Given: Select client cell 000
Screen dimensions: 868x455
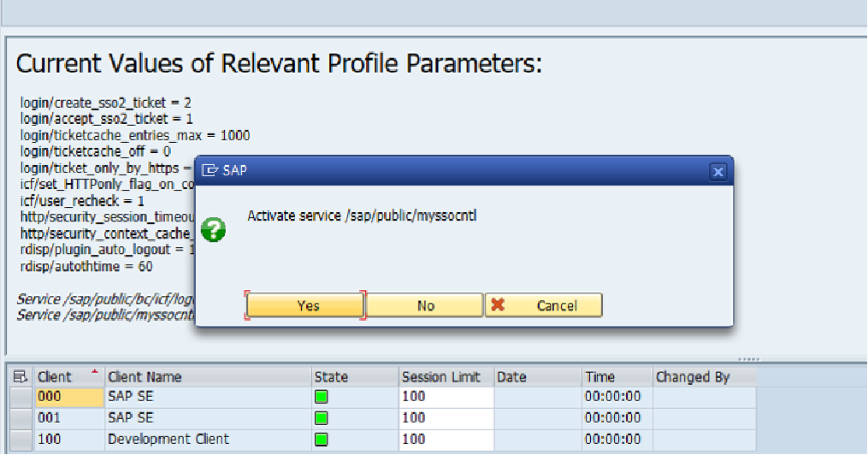Looking at the screenshot, I should click(69, 397).
